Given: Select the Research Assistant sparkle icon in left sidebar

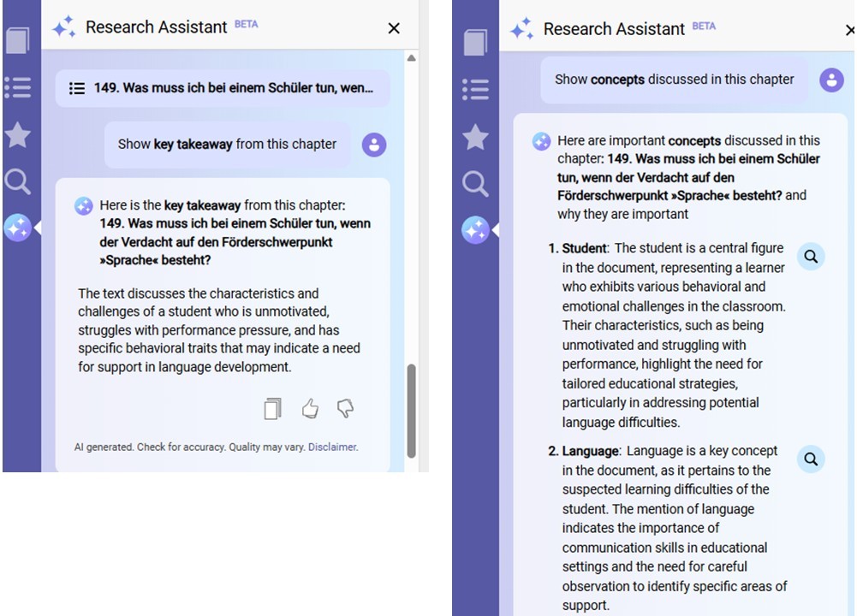Looking at the screenshot, I should pos(18,228).
